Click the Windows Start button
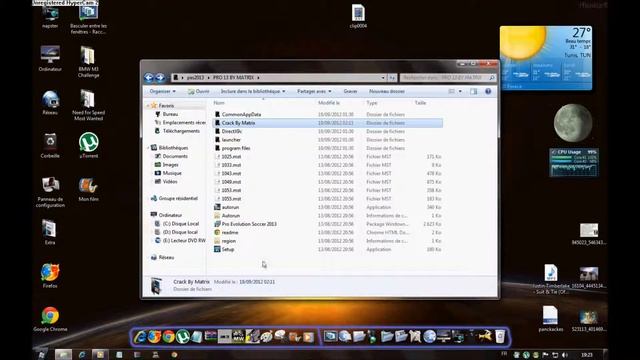 [41, 354]
